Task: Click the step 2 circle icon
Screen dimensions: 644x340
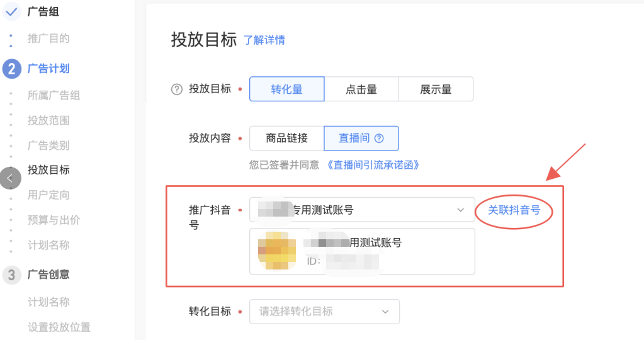Action: pyautogui.click(x=11, y=69)
